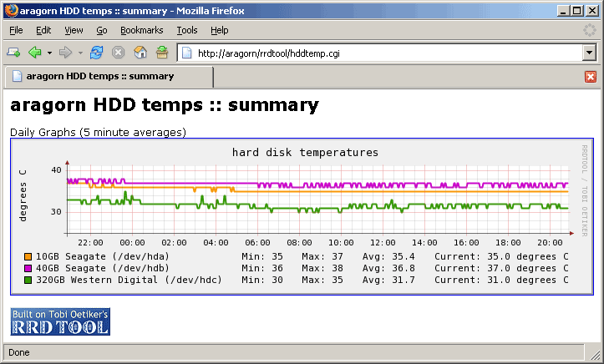Open the back history dropdown arrow

(x=49, y=53)
